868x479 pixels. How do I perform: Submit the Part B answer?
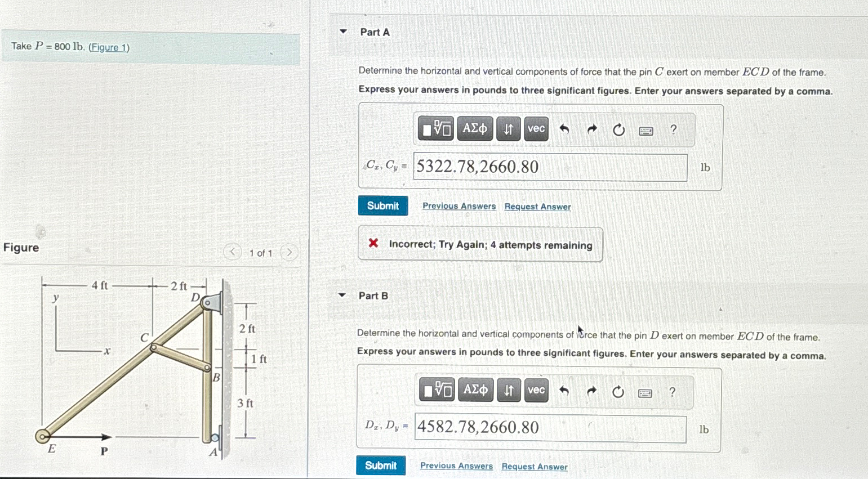(x=381, y=465)
